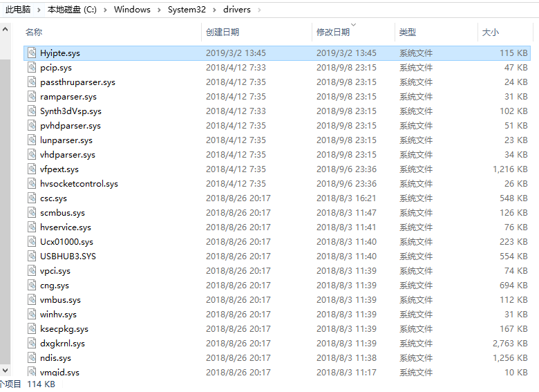Click the 1,216 KB size value

[x=510, y=169]
